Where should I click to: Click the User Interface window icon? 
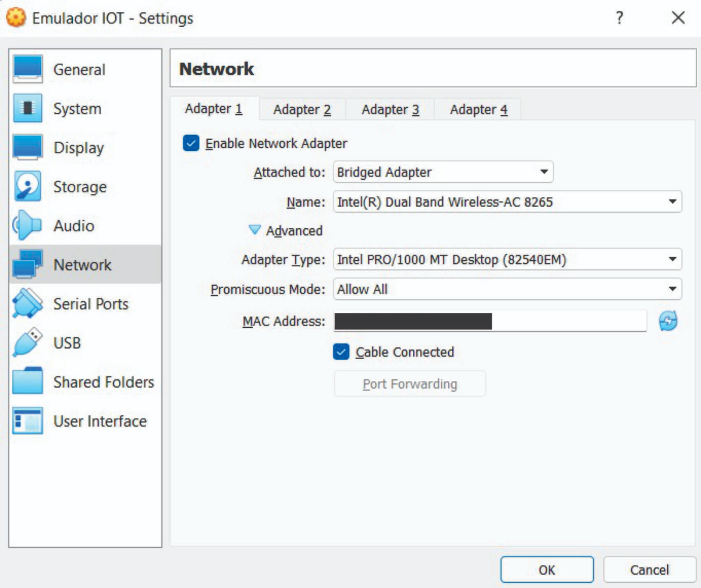[x=28, y=421]
